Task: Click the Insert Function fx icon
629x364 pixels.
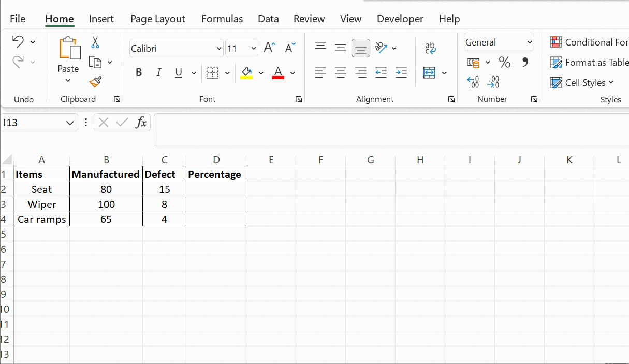Action: click(141, 123)
